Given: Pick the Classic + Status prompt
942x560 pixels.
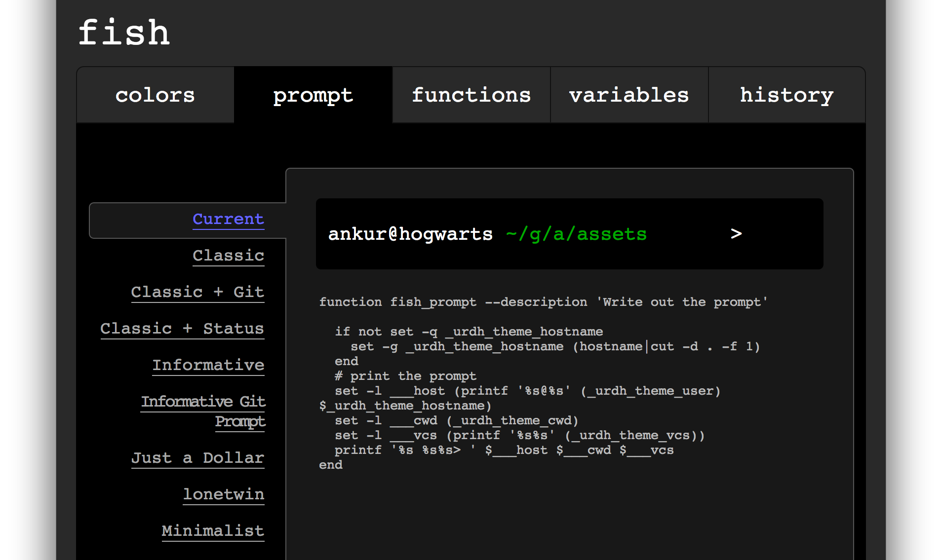Looking at the screenshot, I should pyautogui.click(x=182, y=329).
